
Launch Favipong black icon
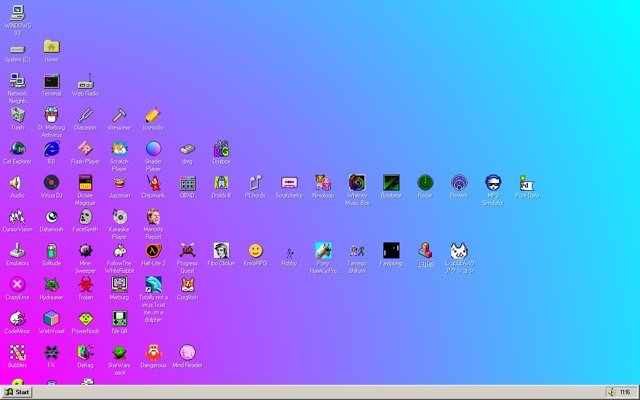pos(391,251)
